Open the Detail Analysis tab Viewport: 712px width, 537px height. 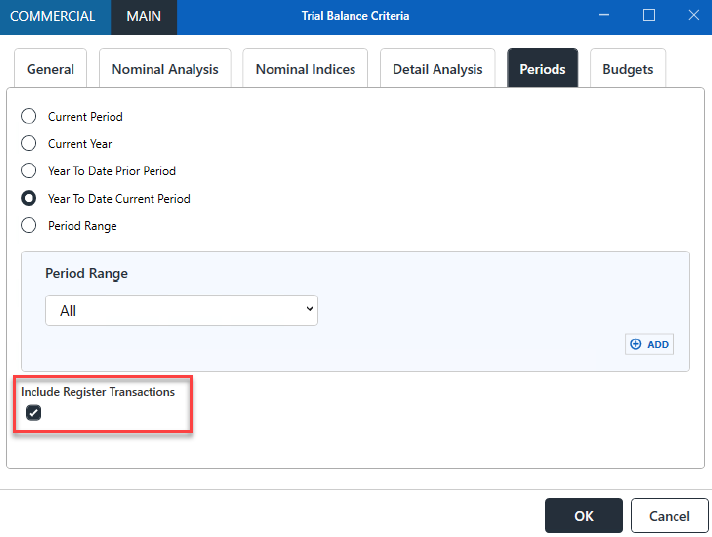(x=437, y=69)
